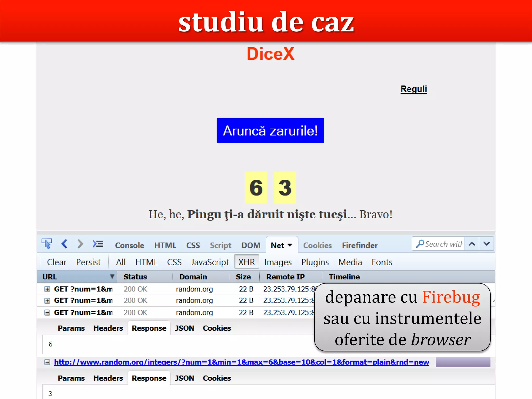
Task: Open JSON tab under random.org URL
Action: [x=184, y=378]
